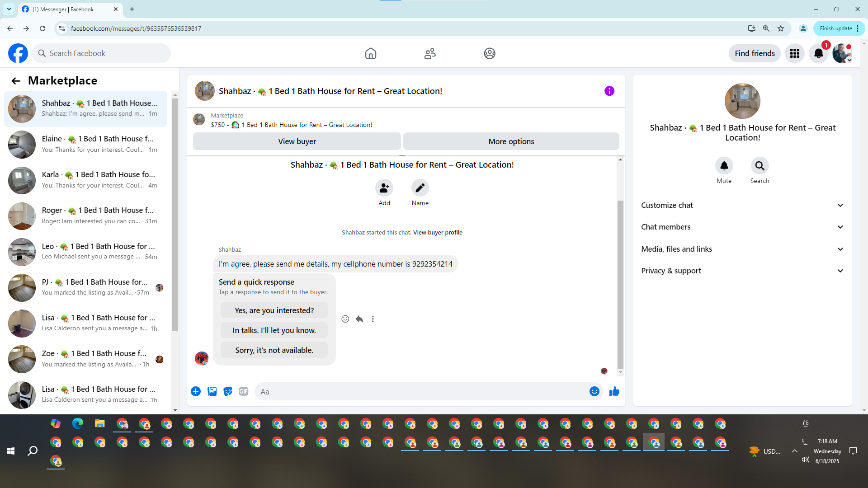This screenshot has width=868, height=488.
Task: Open the notifications bell
Action: click(x=819, y=53)
